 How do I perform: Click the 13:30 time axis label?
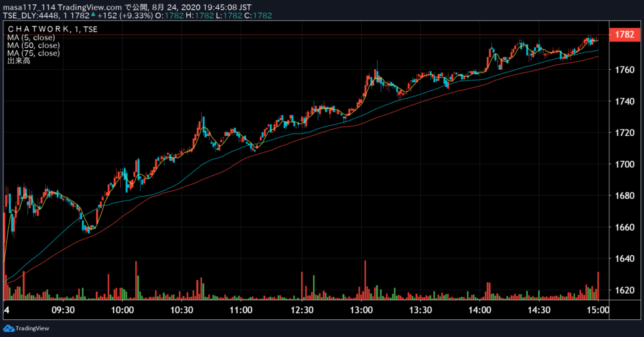click(x=421, y=310)
